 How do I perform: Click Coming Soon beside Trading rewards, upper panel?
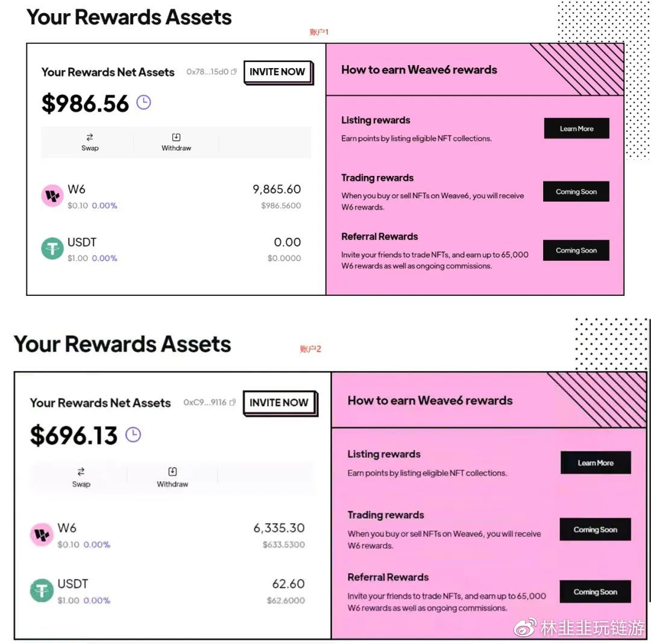(x=576, y=192)
